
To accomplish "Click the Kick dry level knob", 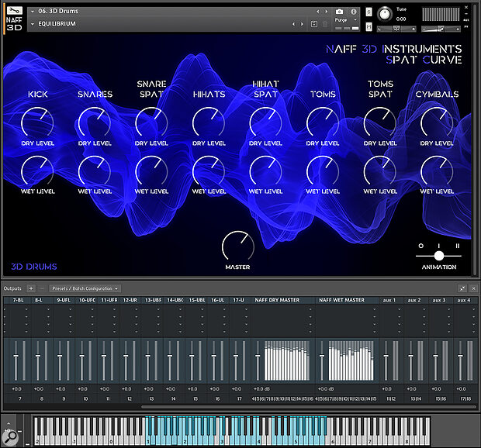I will pyautogui.click(x=37, y=122).
